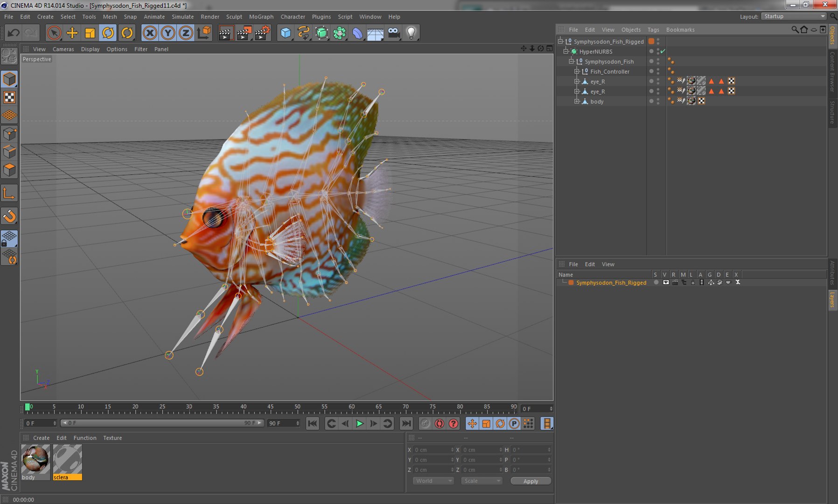838x504 pixels.
Task: Click the X position input field
Action: [433, 450]
